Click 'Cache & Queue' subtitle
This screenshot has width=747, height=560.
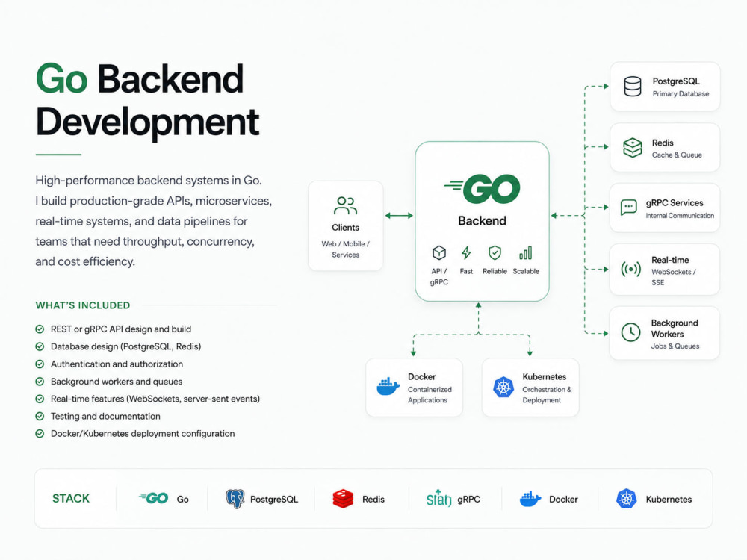(x=677, y=155)
